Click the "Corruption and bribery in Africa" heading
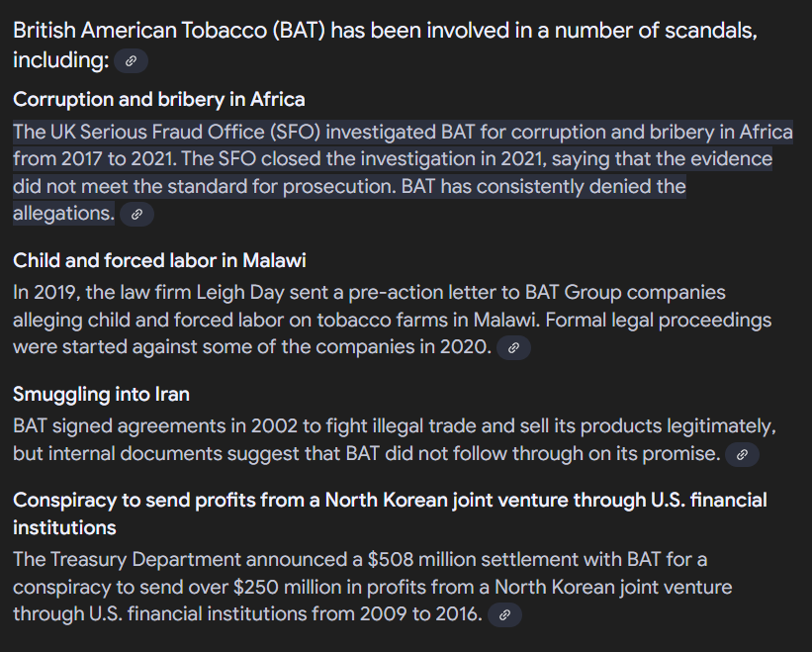Screen dimensions: 812x652 tap(158, 99)
